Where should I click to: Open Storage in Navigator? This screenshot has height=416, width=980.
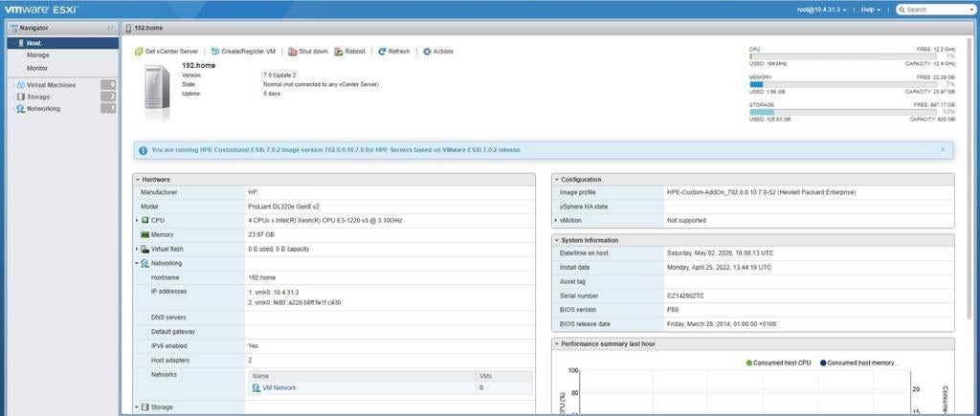[x=38, y=97]
